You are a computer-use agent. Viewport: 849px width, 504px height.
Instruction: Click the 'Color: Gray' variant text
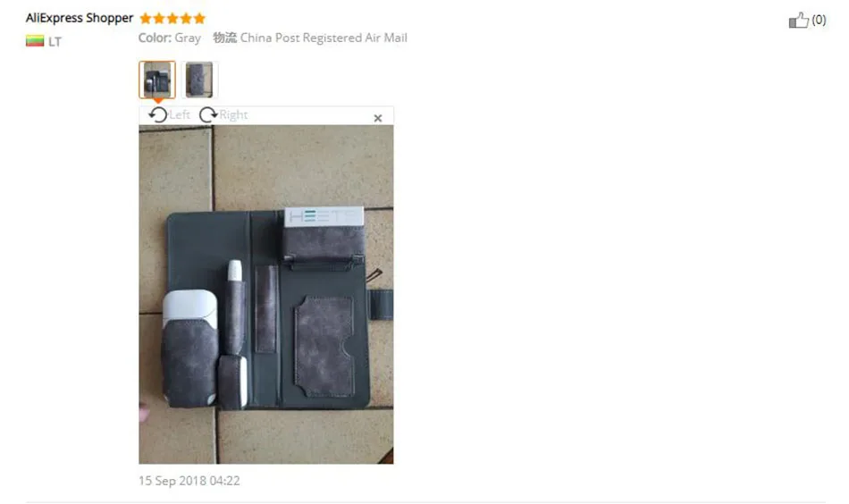(x=170, y=38)
